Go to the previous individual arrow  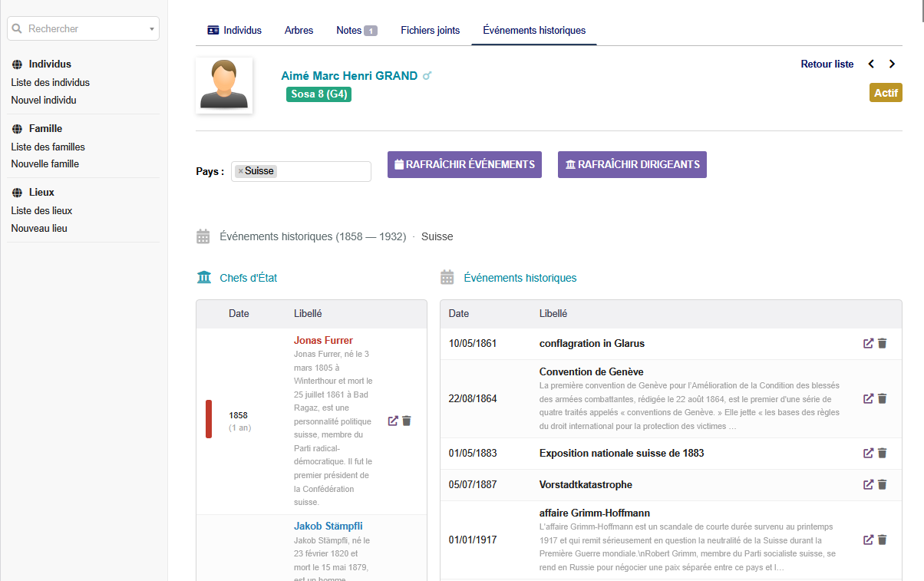click(871, 64)
